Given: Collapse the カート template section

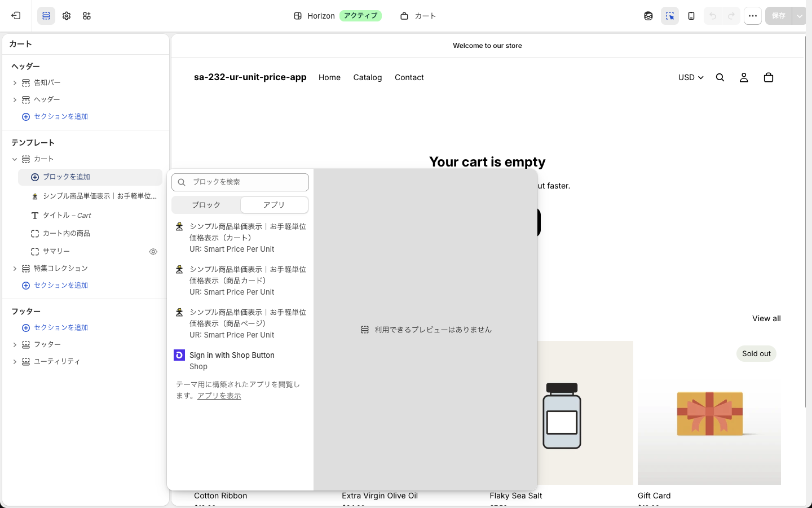Looking at the screenshot, I should (x=15, y=159).
